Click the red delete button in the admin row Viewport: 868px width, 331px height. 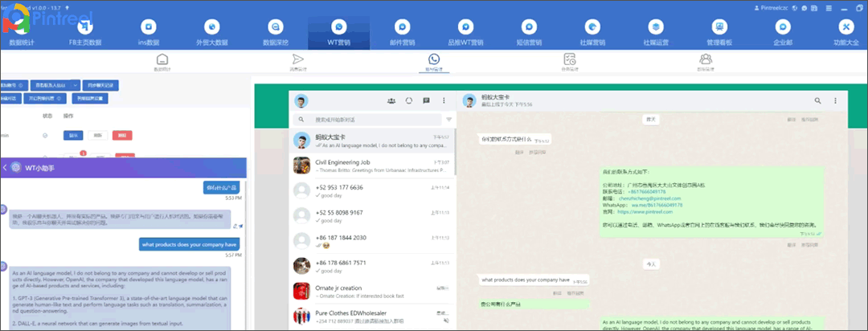tap(122, 135)
